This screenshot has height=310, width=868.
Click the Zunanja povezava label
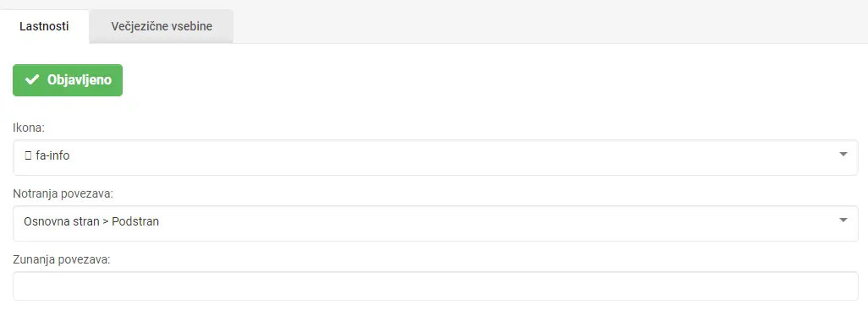(x=62, y=259)
